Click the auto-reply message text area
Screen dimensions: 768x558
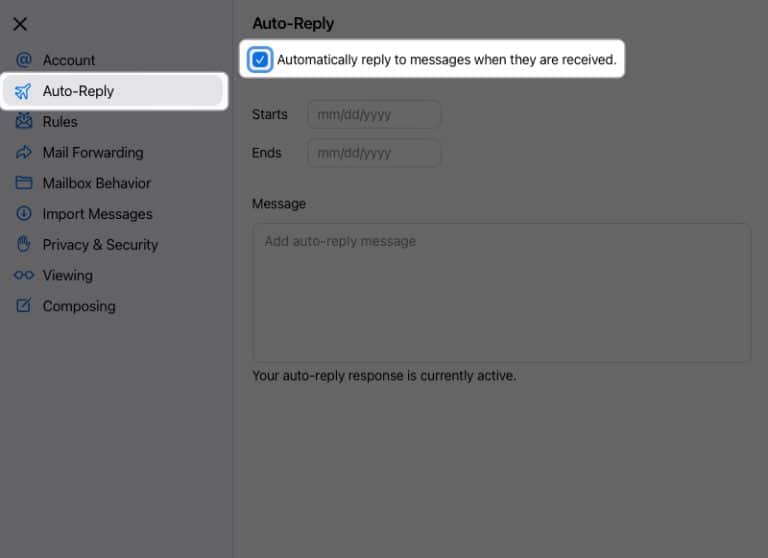coord(501,292)
